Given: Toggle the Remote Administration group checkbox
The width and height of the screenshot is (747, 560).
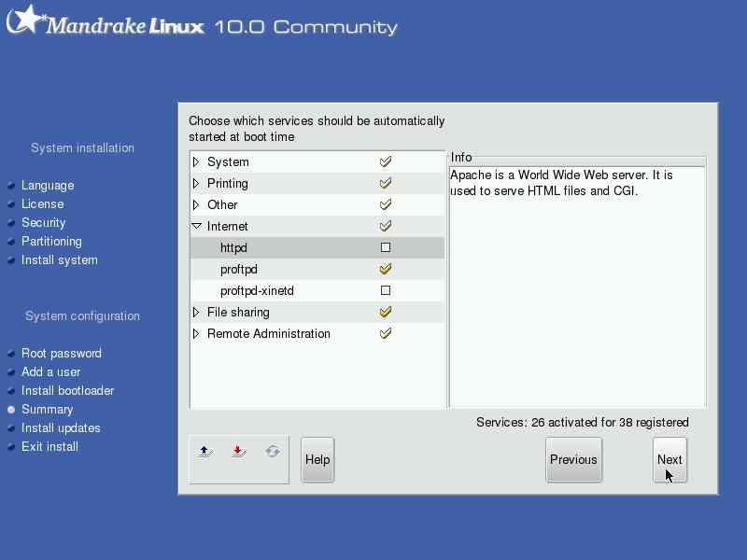Looking at the screenshot, I should 386,333.
